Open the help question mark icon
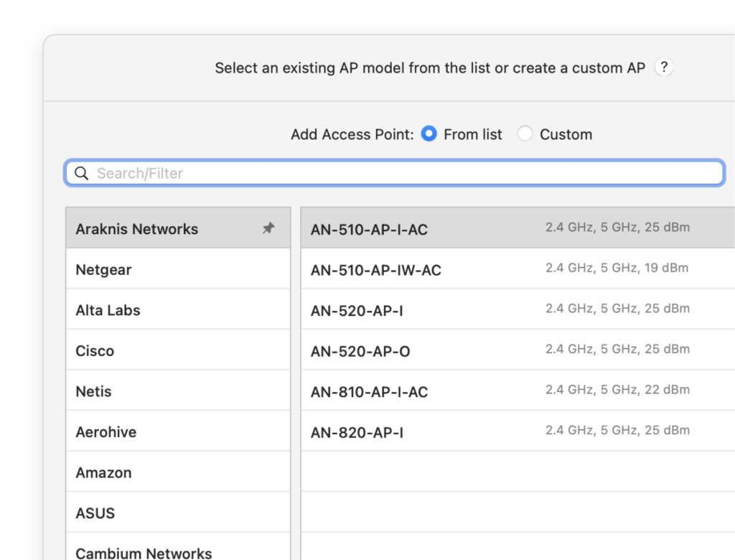Image resolution: width=735 pixels, height=560 pixels. 664,68
